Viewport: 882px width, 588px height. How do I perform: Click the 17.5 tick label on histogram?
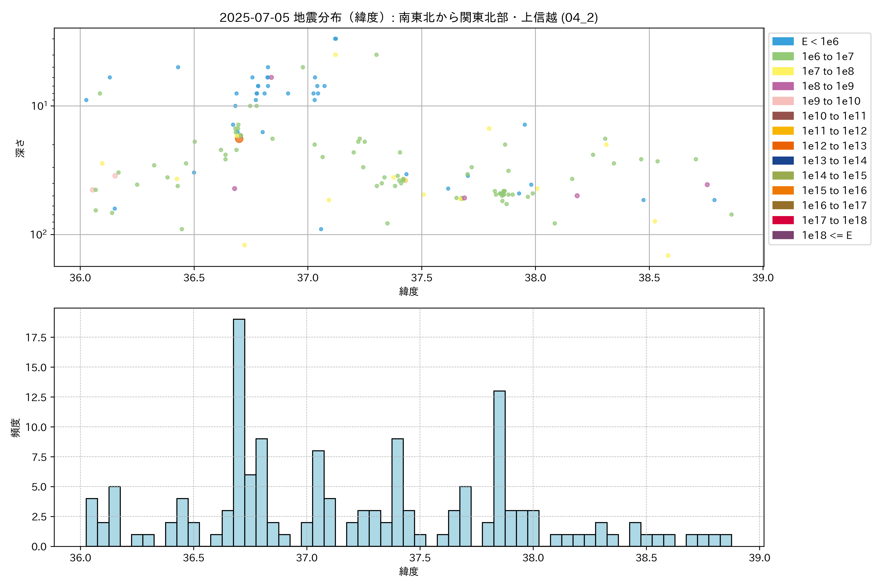pos(36,338)
